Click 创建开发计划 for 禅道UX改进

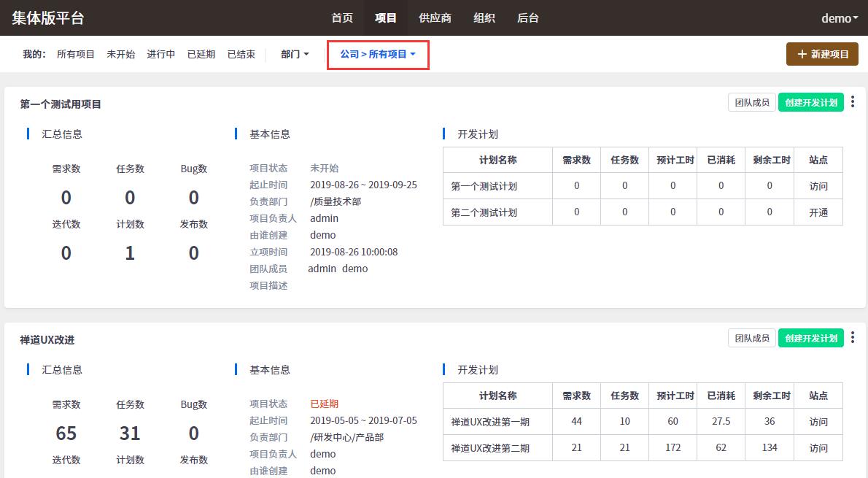pyautogui.click(x=811, y=338)
